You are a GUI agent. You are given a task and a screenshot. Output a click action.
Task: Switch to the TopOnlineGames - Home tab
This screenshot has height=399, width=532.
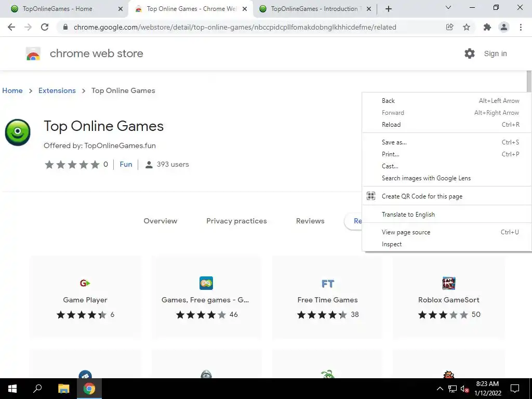click(x=64, y=9)
